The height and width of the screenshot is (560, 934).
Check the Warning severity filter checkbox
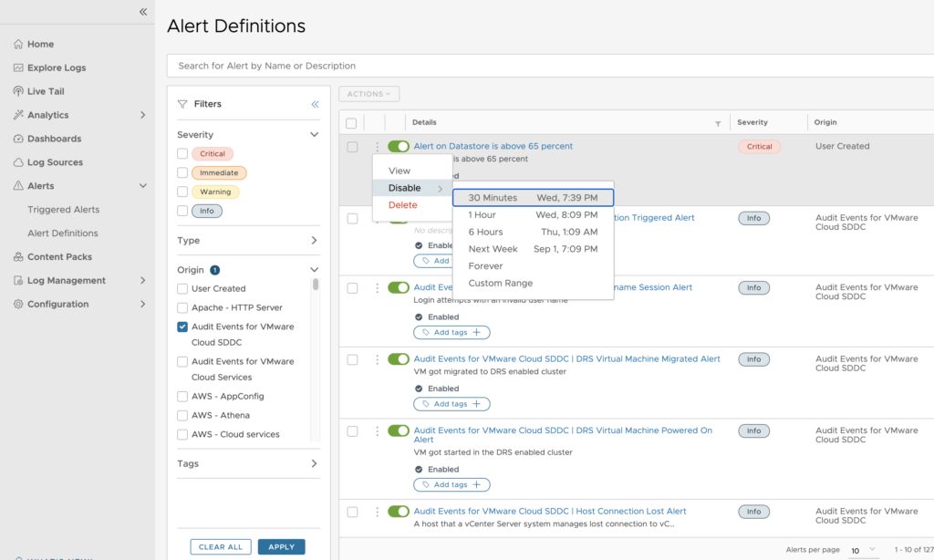[182, 192]
